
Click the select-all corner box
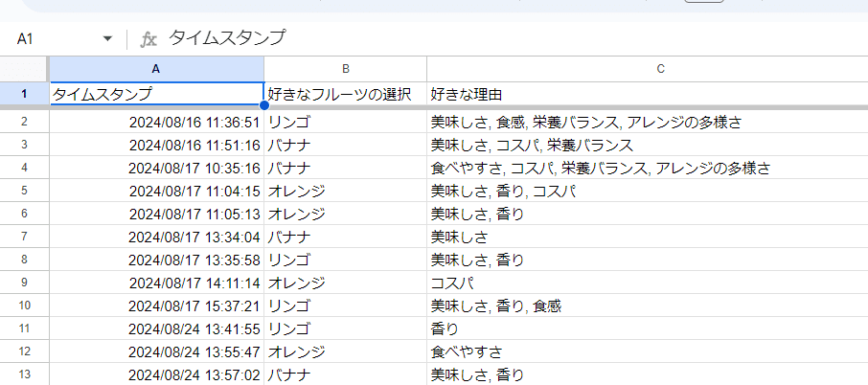tap(24, 69)
